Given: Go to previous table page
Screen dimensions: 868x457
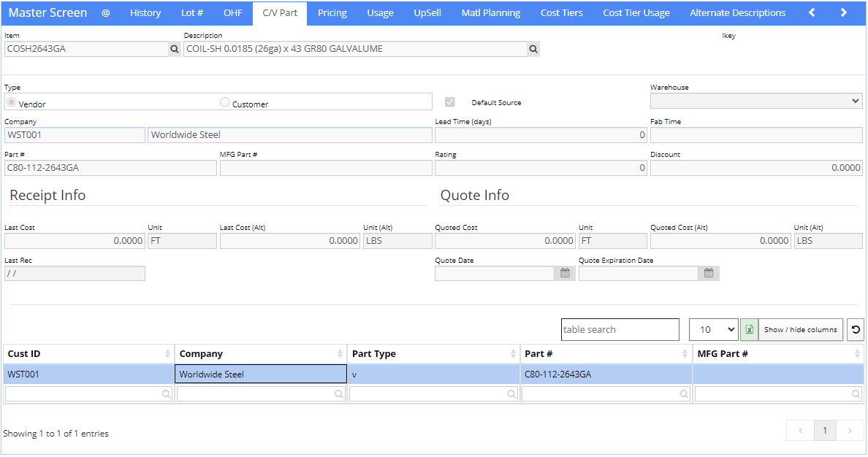Looking at the screenshot, I should pyautogui.click(x=801, y=431).
